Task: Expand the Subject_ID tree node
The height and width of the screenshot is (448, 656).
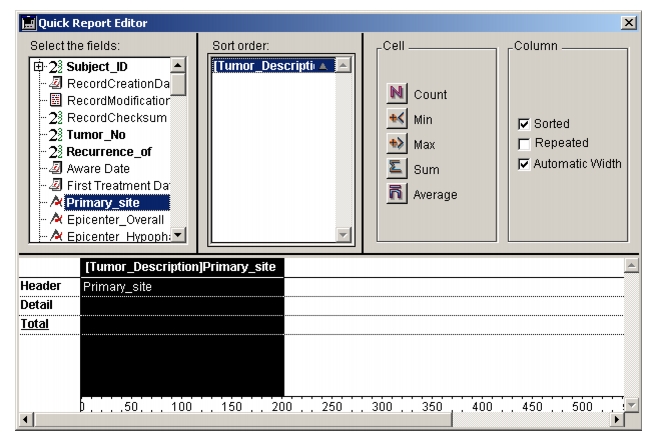Action: click(38, 67)
